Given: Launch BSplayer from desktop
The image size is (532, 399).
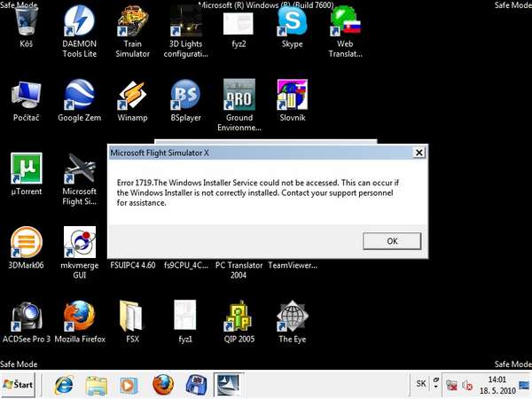Looking at the screenshot, I should pyautogui.click(x=185, y=94).
